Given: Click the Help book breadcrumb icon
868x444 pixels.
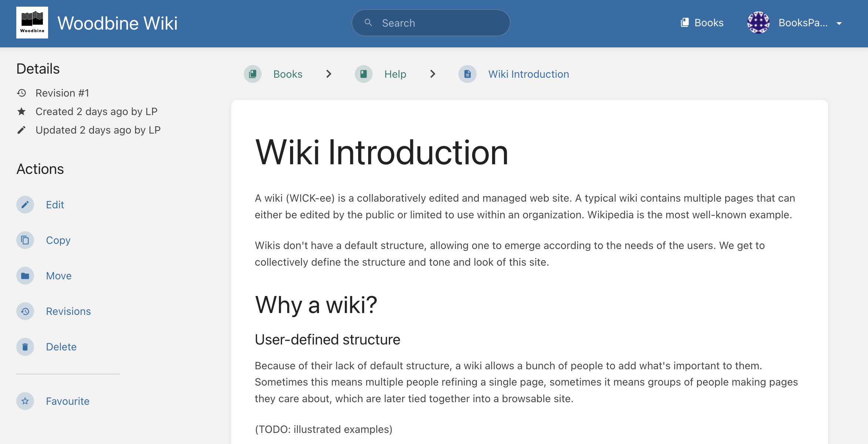Looking at the screenshot, I should tap(364, 74).
